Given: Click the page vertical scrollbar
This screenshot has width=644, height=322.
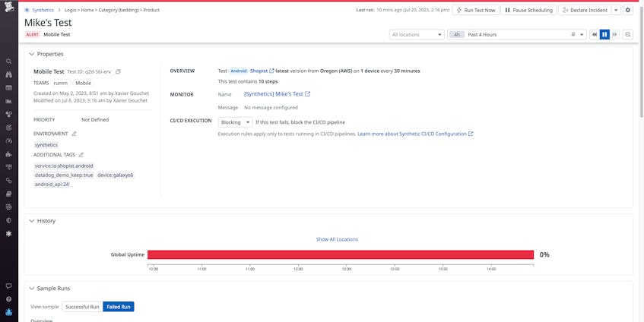Looking at the screenshot, I should (642, 62).
